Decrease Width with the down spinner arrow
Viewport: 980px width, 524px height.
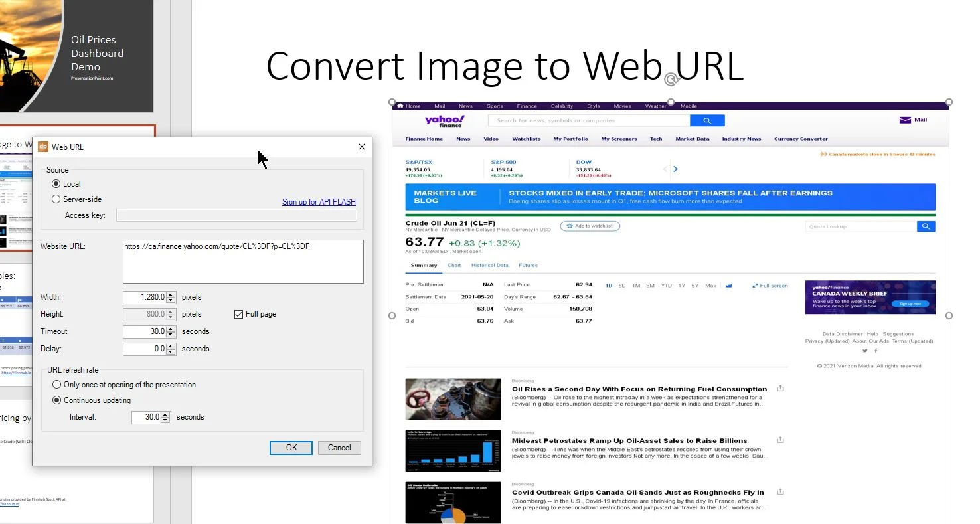click(171, 300)
